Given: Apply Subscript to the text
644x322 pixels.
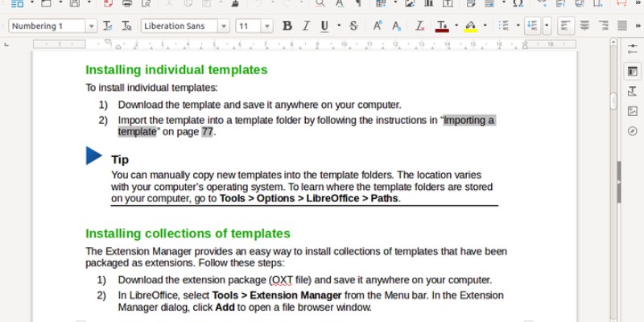Looking at the screenshot, I should 396,26.
